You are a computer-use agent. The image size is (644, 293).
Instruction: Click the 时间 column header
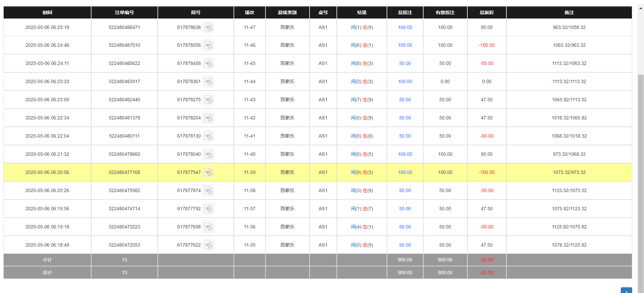click(x=47, y=12)
